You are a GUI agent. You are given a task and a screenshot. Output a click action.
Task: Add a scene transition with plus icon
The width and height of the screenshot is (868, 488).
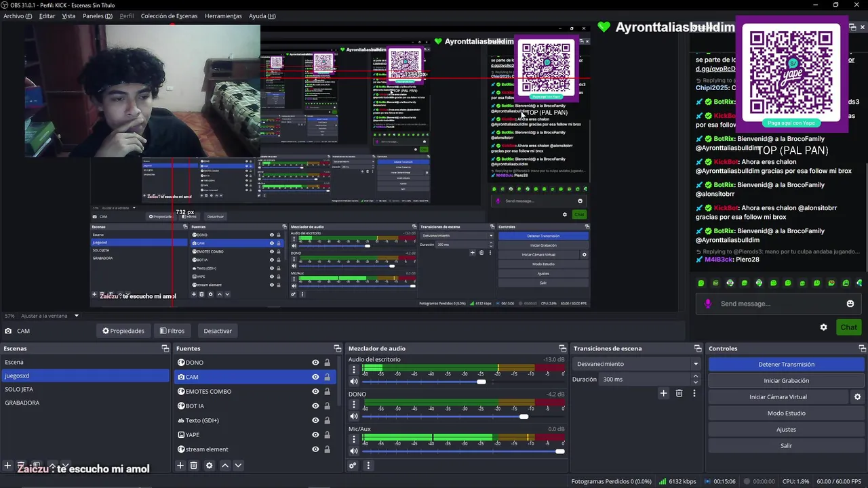click(664, 393)
